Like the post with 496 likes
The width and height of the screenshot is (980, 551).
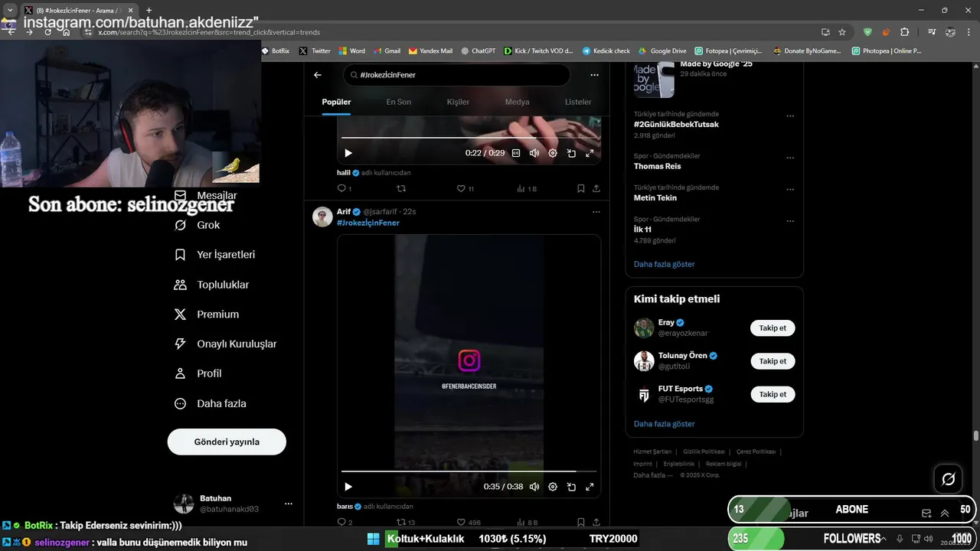point(467,523)
